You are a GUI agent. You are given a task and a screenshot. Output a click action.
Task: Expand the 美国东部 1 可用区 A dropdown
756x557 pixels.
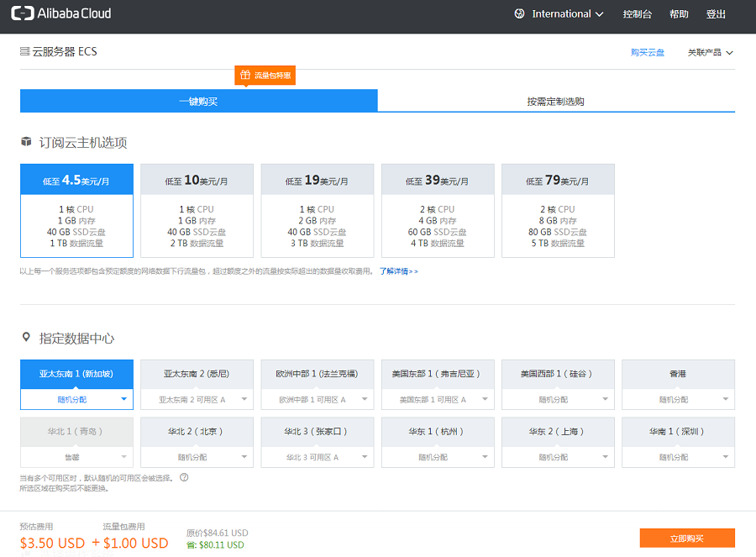click(x=438, y=399)
